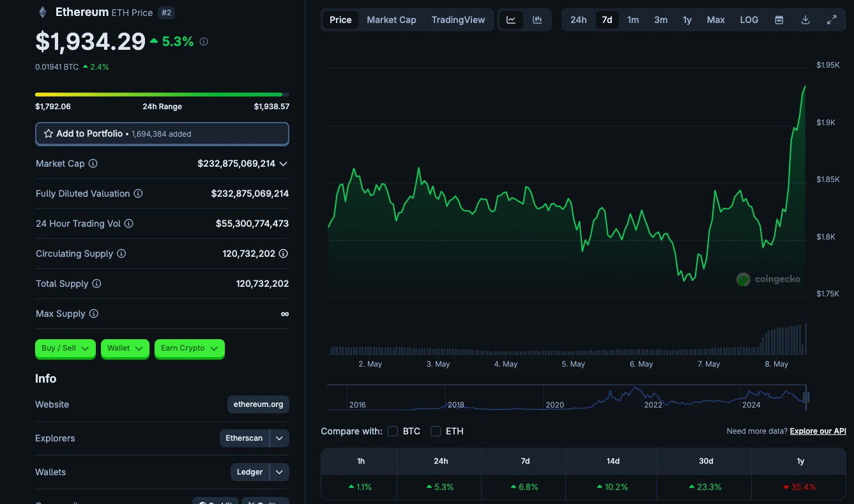Click the historical navigator mini chart
Viewport: 854px width, 504px height.
click(x=567, y=397)
